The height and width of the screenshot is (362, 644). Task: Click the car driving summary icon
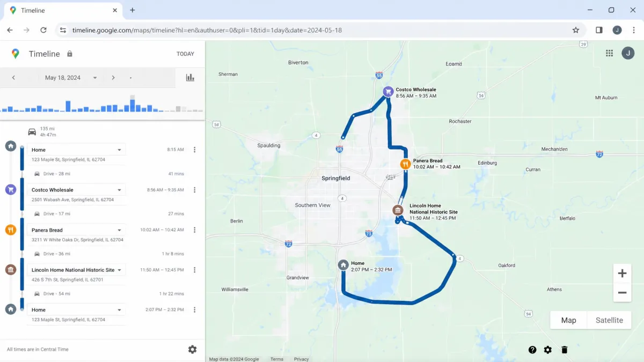32,131
